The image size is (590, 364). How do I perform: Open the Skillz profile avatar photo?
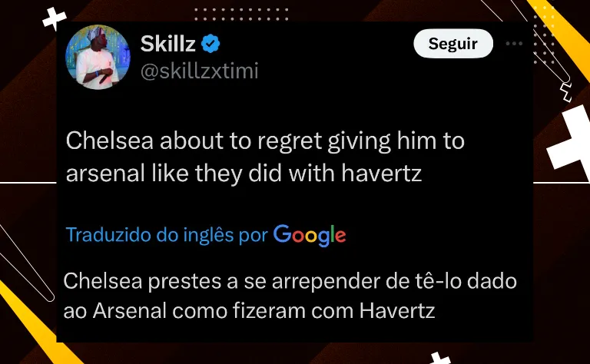click(98, 57)
